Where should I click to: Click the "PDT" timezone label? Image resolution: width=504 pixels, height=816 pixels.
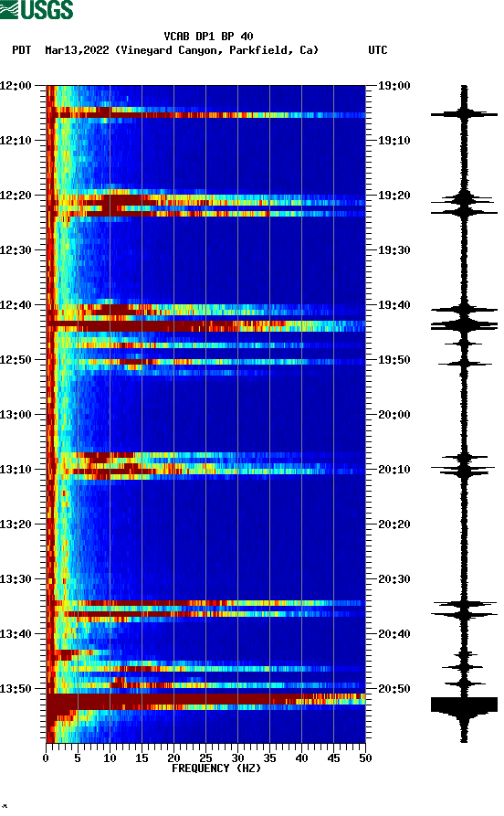point(21,50)
